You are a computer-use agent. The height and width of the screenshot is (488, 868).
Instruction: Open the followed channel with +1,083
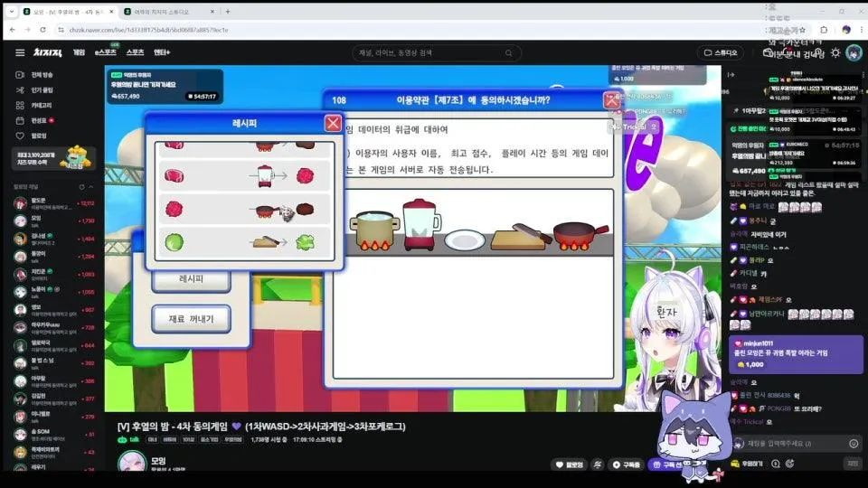pyautogui.click(x=53, y=275)
